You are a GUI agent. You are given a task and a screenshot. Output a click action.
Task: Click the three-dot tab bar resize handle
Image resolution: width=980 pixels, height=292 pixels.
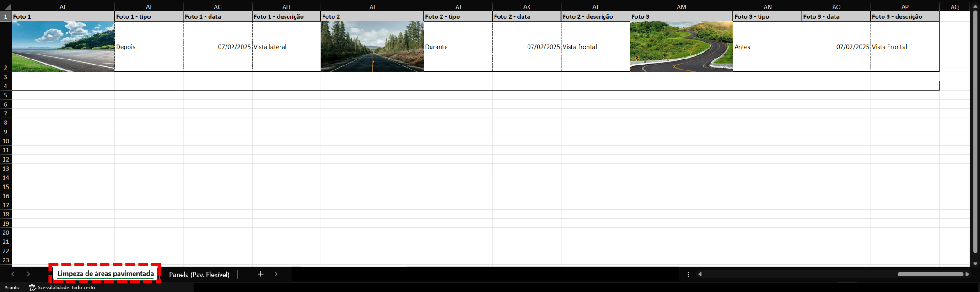pyautogui.click(x=688, y=274)
